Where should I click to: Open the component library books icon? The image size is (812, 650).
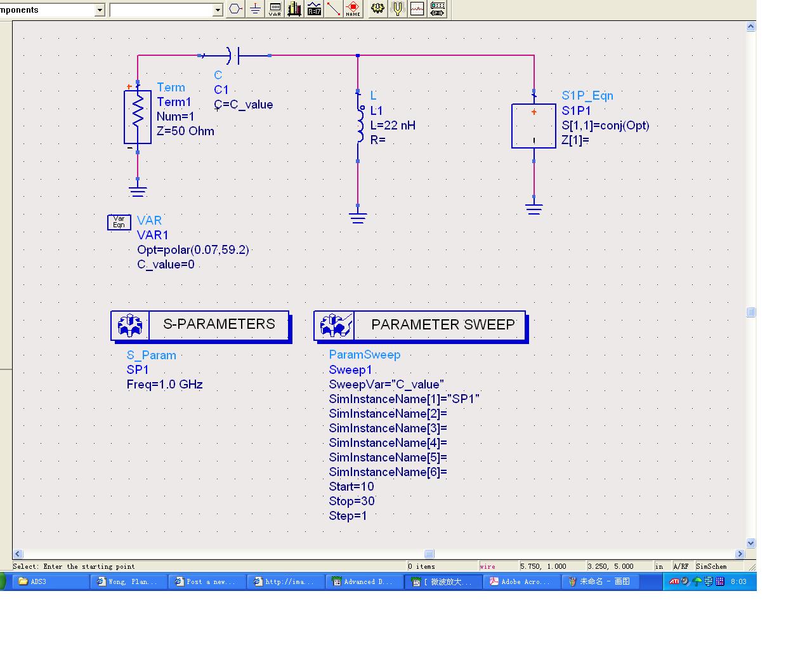tap(294, 9)
